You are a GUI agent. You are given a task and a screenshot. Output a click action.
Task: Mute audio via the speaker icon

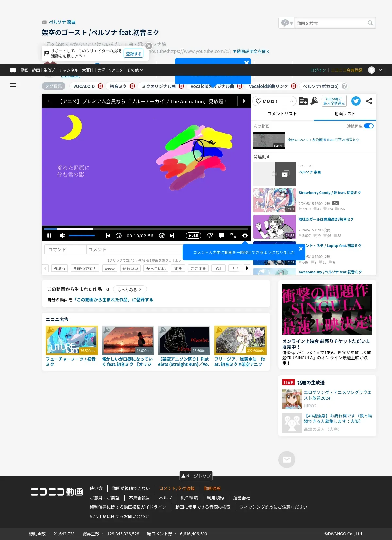coord(62,236)
